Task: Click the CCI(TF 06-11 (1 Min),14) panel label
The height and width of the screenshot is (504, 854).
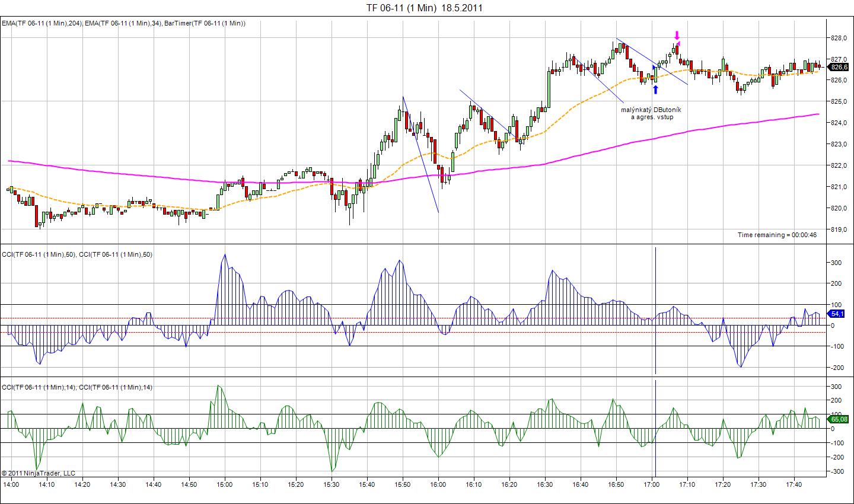Action: [77, 387]
